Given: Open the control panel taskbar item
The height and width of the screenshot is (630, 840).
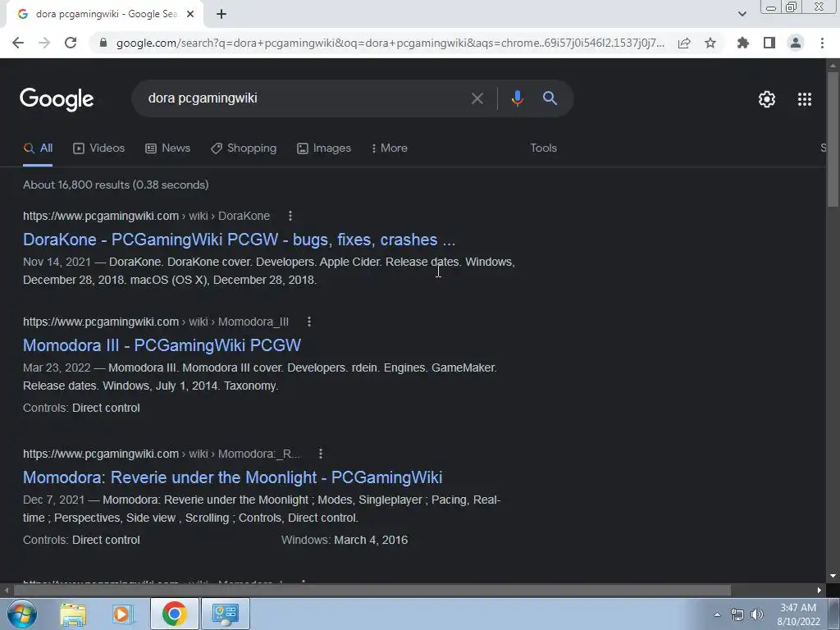Looking at the screenshot, I should click(225, 614).
